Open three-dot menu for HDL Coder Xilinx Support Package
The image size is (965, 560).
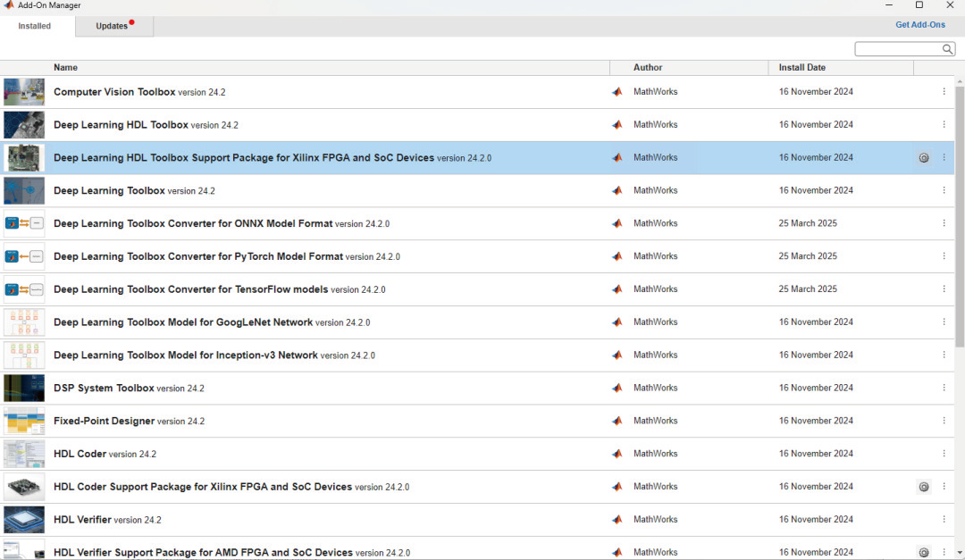944,487
